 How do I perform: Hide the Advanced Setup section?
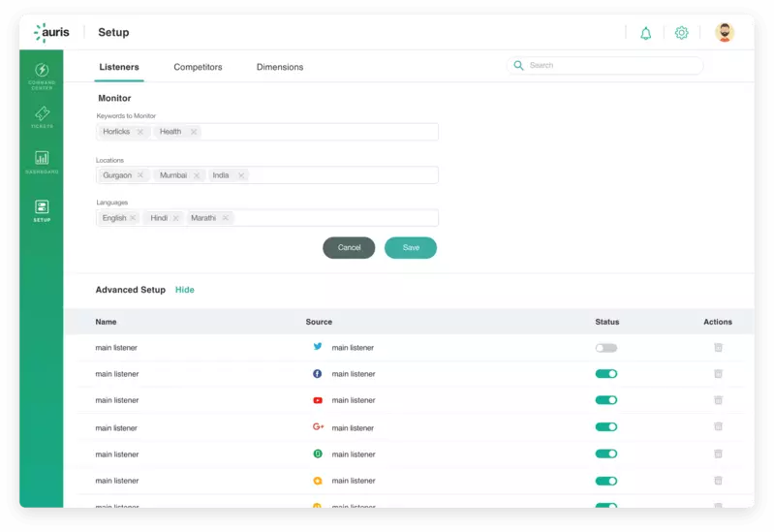click(185, 290)
